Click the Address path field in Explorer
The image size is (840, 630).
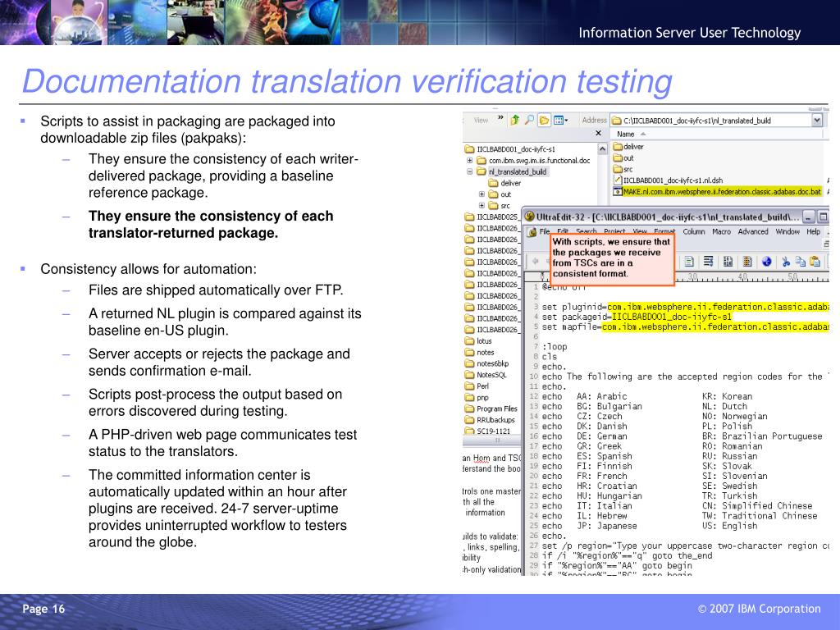click(x=711, y=121)
